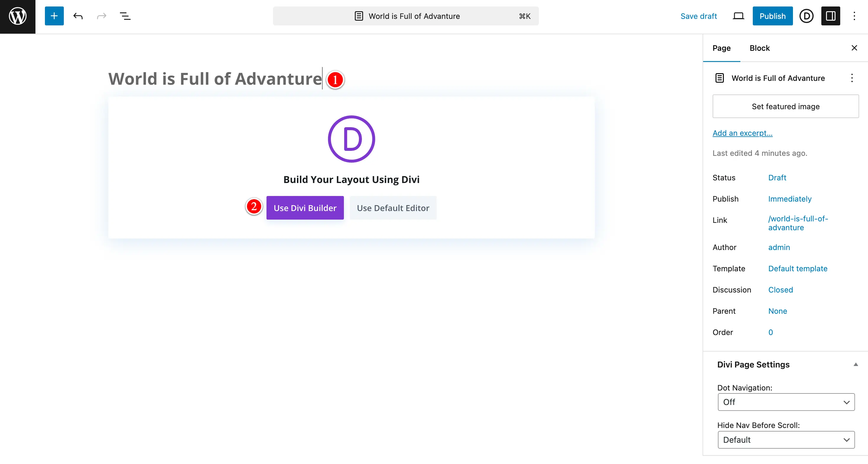Image resolution: width=868 pixels, height=464 pixels.
Task: Click Add an excerpt link
Action: [x=743, y=133]
